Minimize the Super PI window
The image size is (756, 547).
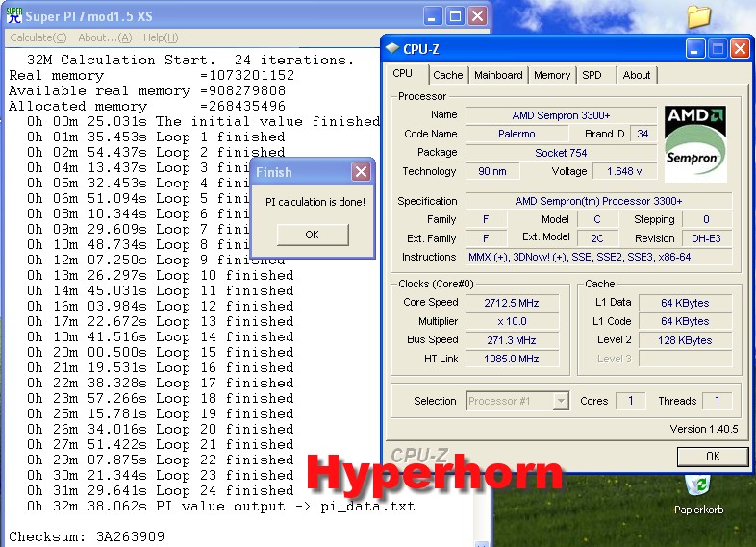coord(432,16)
